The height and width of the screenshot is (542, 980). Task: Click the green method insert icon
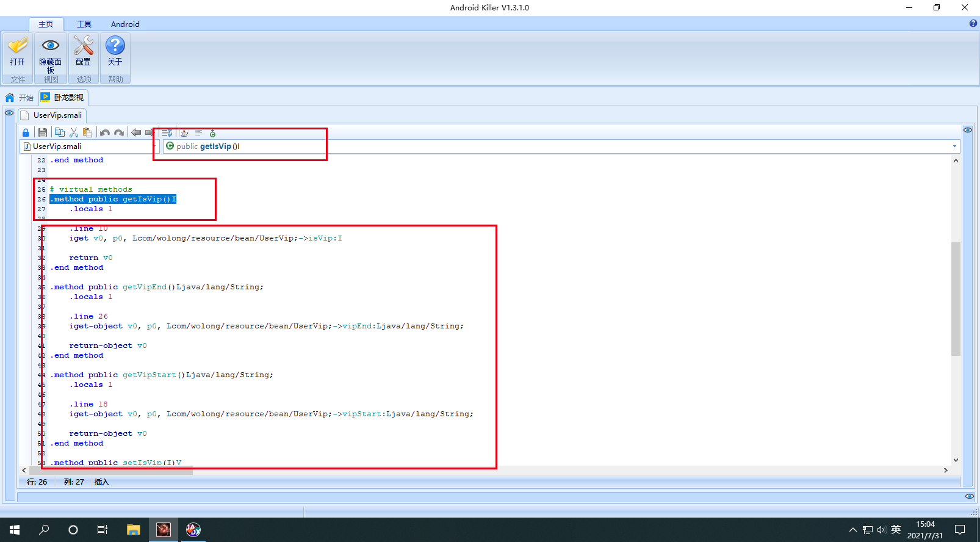coord(213,132)
